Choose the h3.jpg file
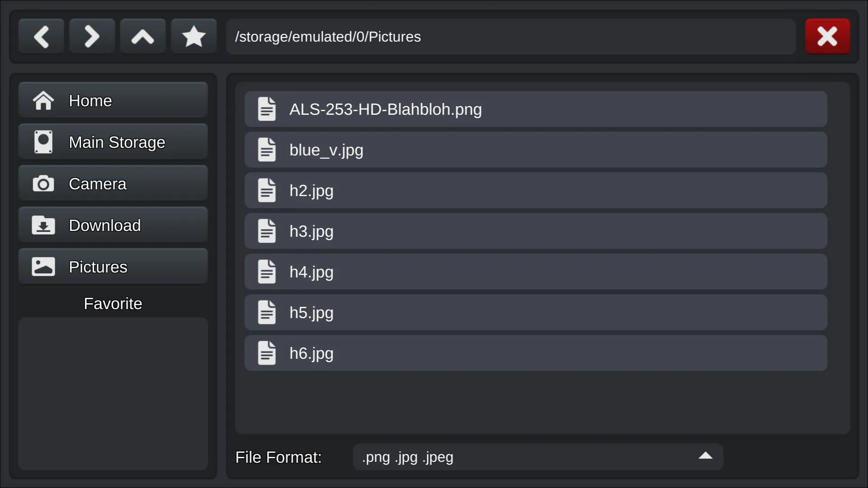 pyautogui.click(x=536, y=231)
